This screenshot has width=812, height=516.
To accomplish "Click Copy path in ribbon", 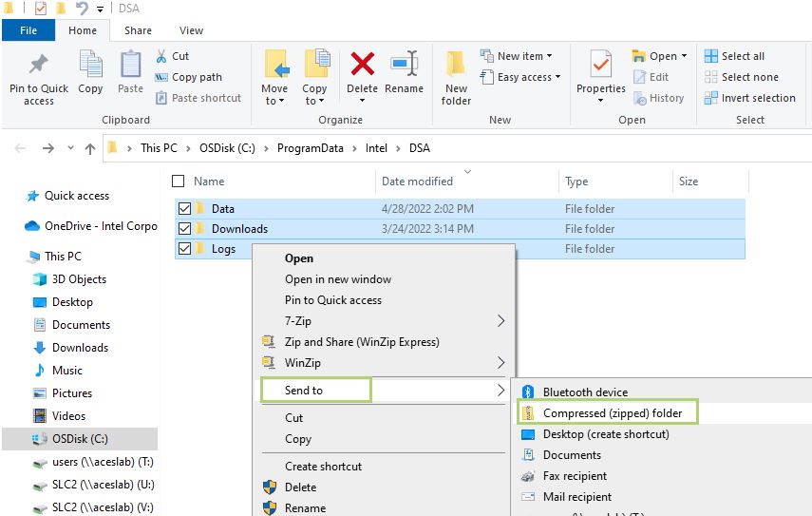I will pyautogui.click(x=189, y=77).
